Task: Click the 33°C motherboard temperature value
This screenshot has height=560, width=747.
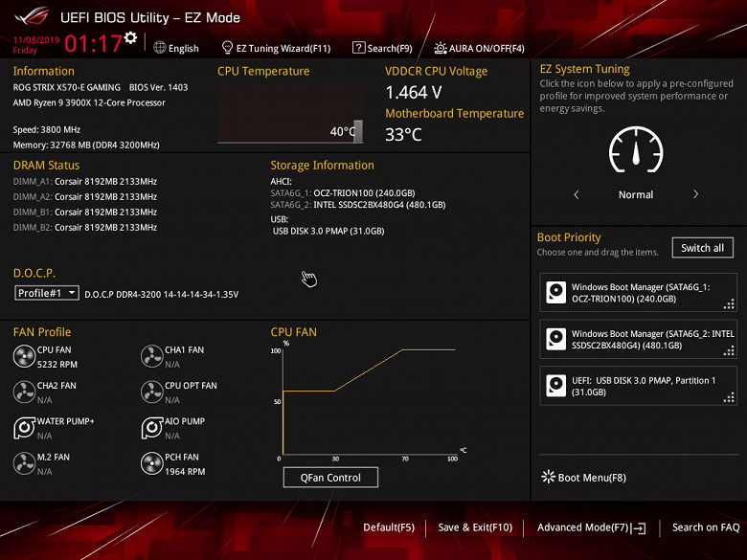Action: (403, 134)
